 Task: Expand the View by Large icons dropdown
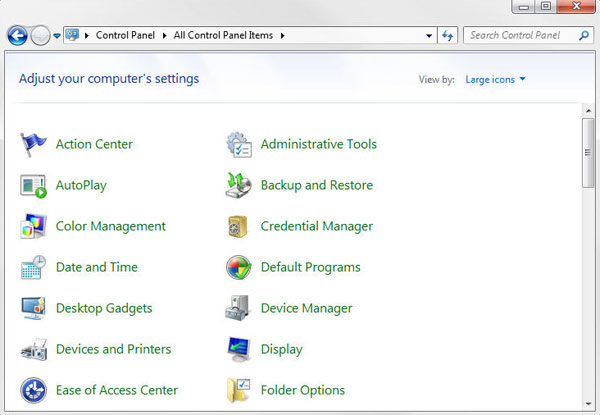point(496,79)
